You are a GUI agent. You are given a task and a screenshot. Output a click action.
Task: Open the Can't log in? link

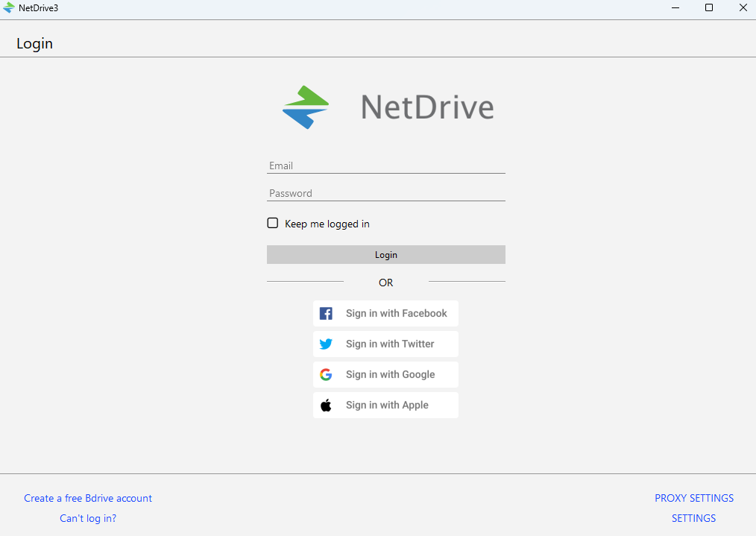[x=88, y=518]
